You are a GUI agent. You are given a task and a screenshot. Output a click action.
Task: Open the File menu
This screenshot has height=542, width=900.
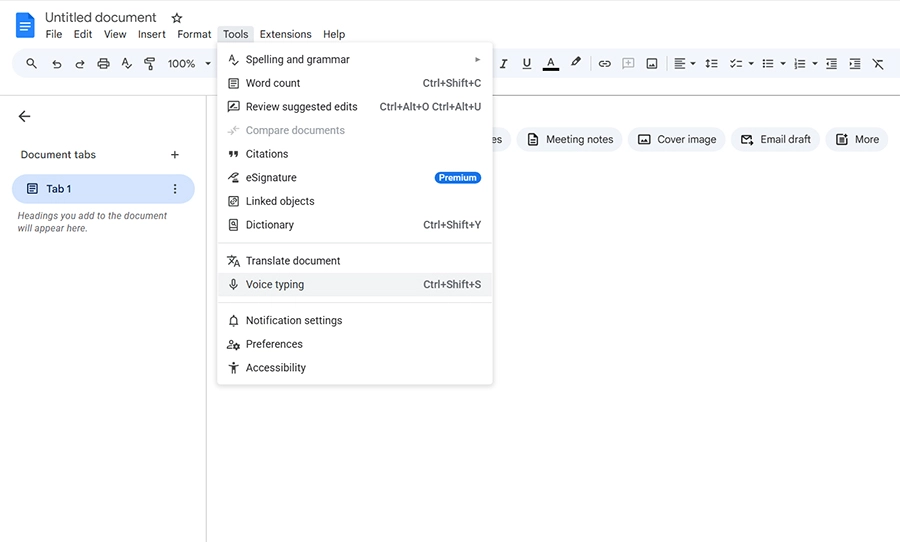(54, 34)
